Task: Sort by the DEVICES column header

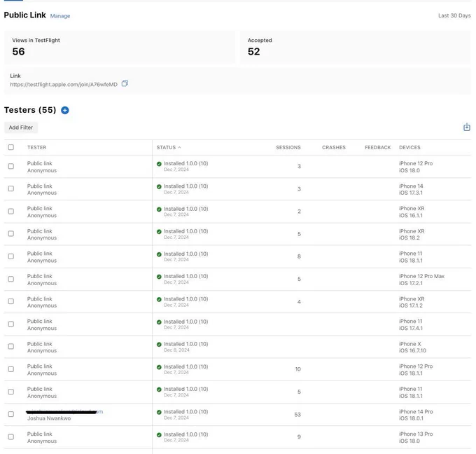Action: click(409, 147)
